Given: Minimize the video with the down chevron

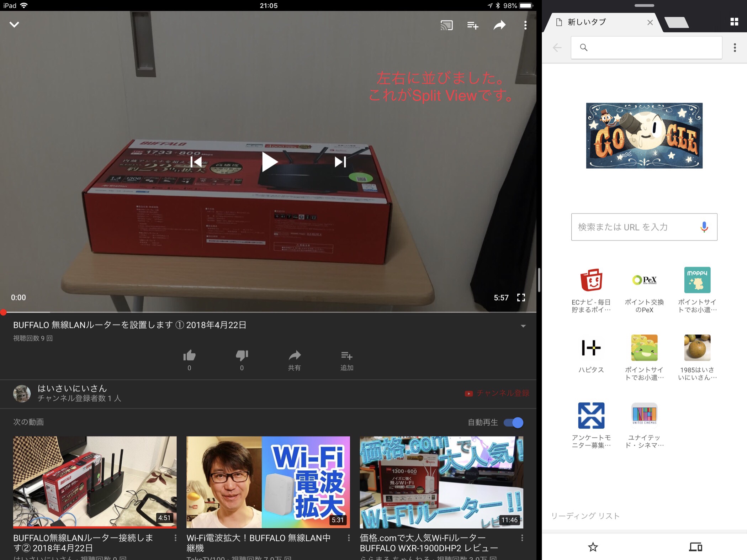Looking at the screenshot, I should point(14,25).
